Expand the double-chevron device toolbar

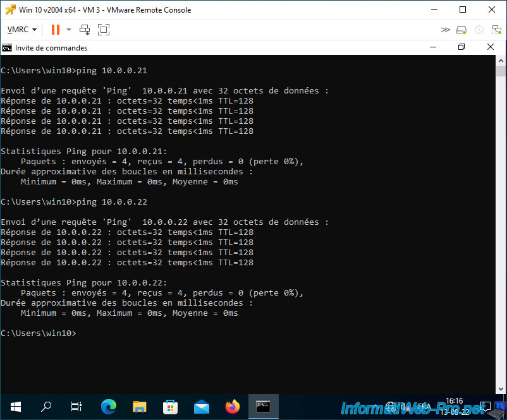(445, 30)
